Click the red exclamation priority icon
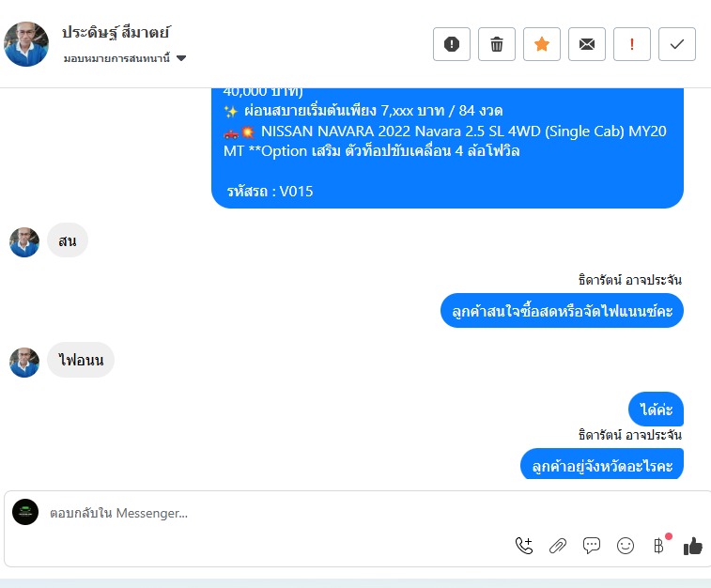The height and width of the screenshot is (588, 711). (632, 44)
